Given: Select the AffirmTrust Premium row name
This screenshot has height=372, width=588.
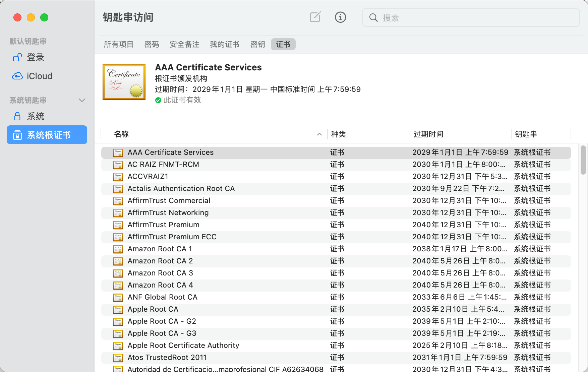Looking at the screenshot, I should tap(164, 225).
